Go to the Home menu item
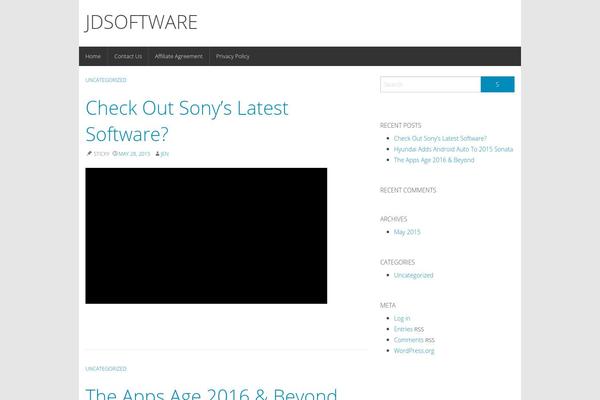The width and height of the screenshot is (600, 400). (93, 56)
